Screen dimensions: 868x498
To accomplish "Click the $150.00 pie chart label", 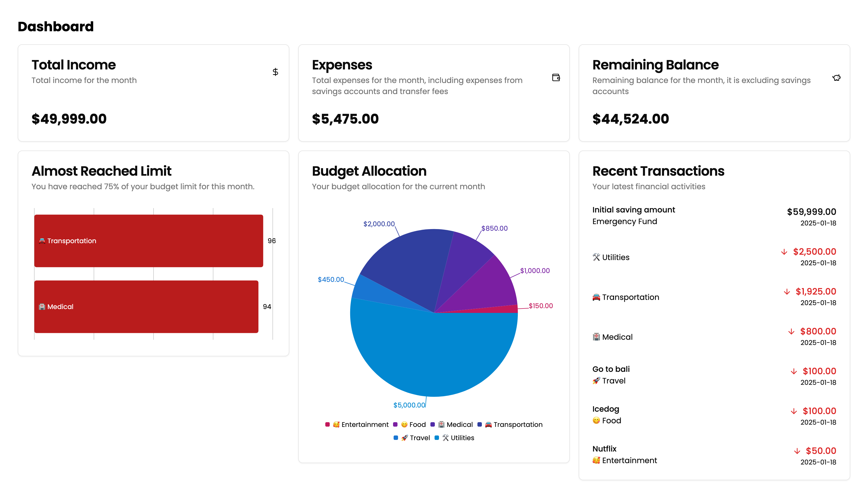I will coord(540,306).
